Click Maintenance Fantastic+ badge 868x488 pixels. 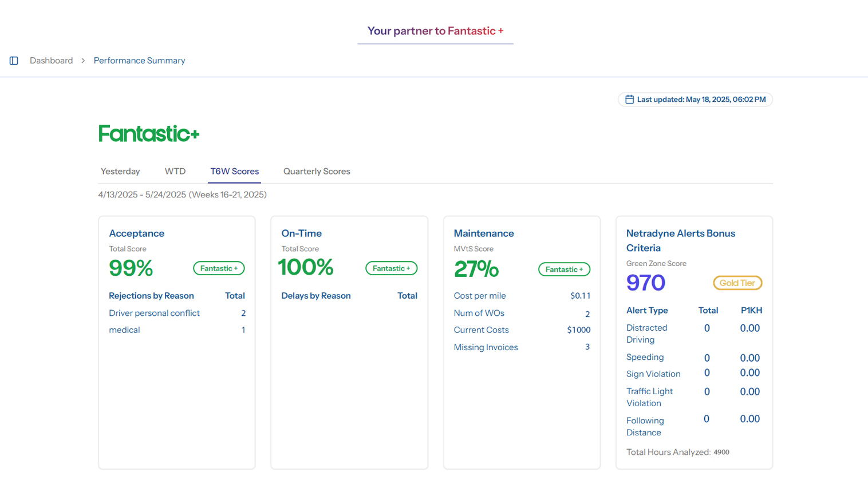point(564,269)
